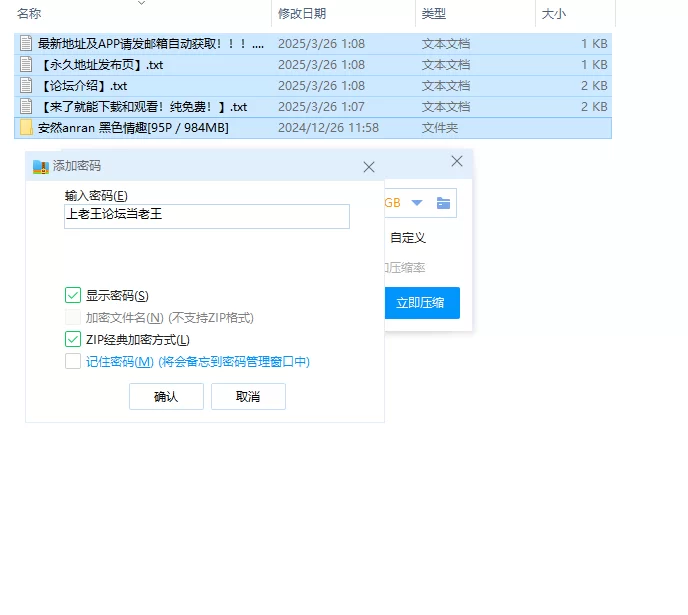The width and height of the screenshot is (688, 615).
Task: Click the 【来了就能下载和观看！纯免费！】.txt file icon
Action: [26, 107]
